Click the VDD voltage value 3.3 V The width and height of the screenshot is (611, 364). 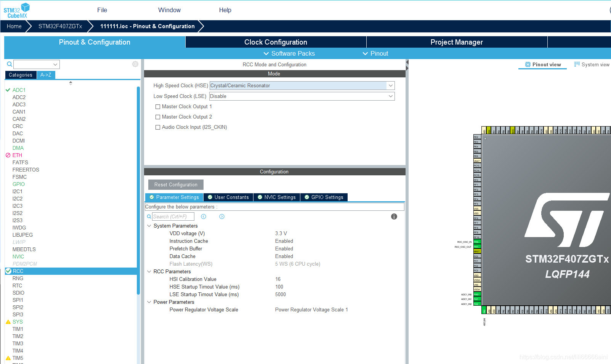[x=281, y=233]
